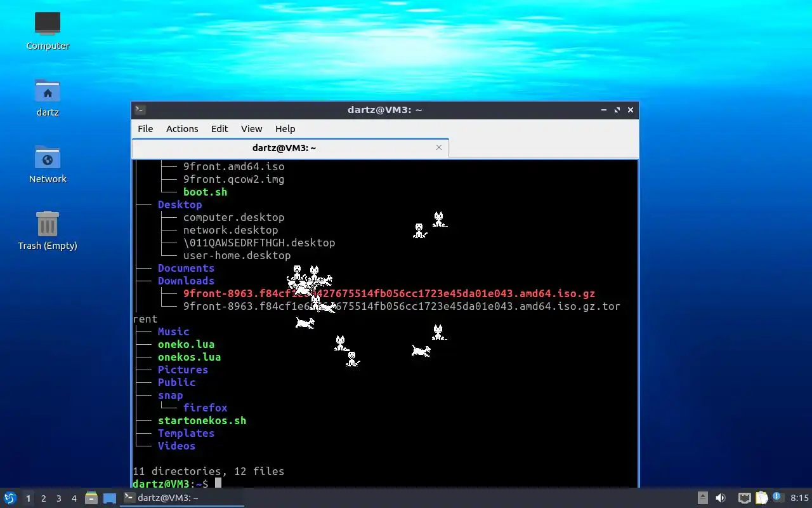Click the oneko.lua file name
Screen dimensions: 812x508
(x=186, y=344)
